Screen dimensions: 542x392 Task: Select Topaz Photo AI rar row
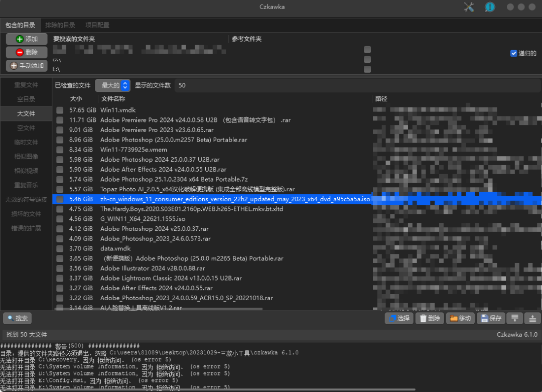point(297,189)
